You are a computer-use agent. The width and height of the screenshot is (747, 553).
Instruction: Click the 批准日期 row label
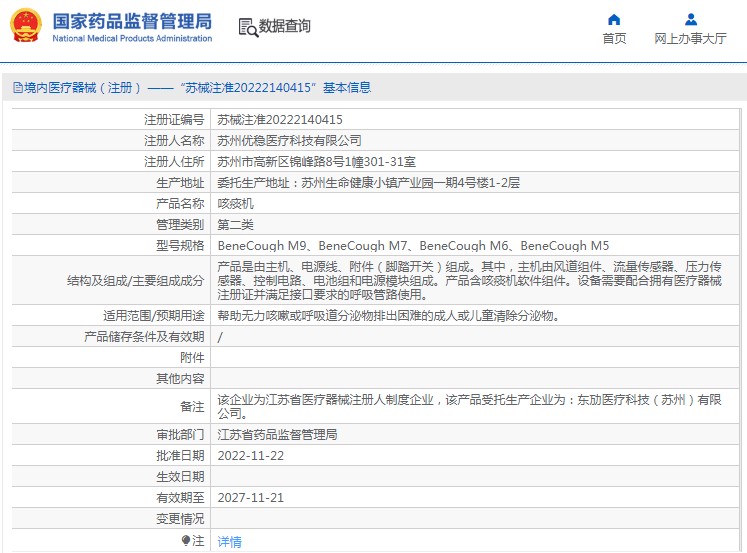pos(180,456)
